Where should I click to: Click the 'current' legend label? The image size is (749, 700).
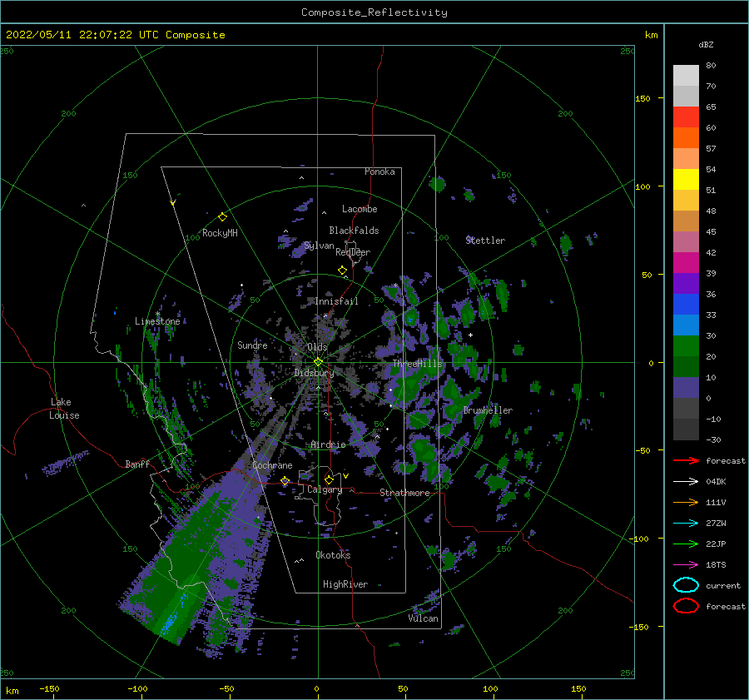point(723,586)
